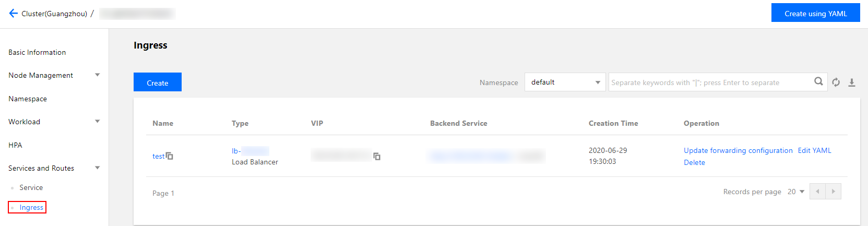Image resolution: width=868 pixels, height=226 pixels.
Task: Select Service in sidebar
Action: [x=31, y=187]
